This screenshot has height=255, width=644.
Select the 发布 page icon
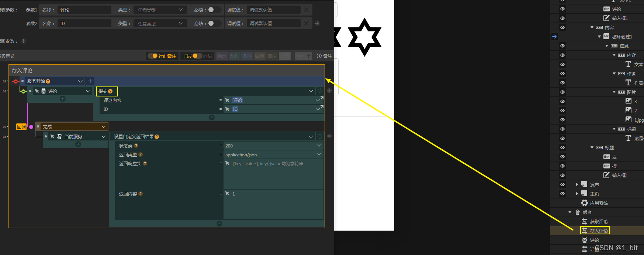(584, 184)
